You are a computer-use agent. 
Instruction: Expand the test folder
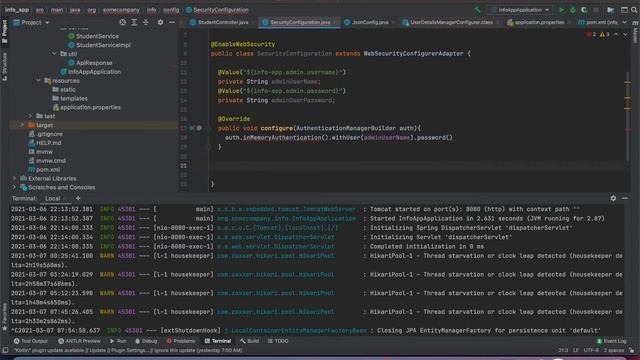click(30, 116)
